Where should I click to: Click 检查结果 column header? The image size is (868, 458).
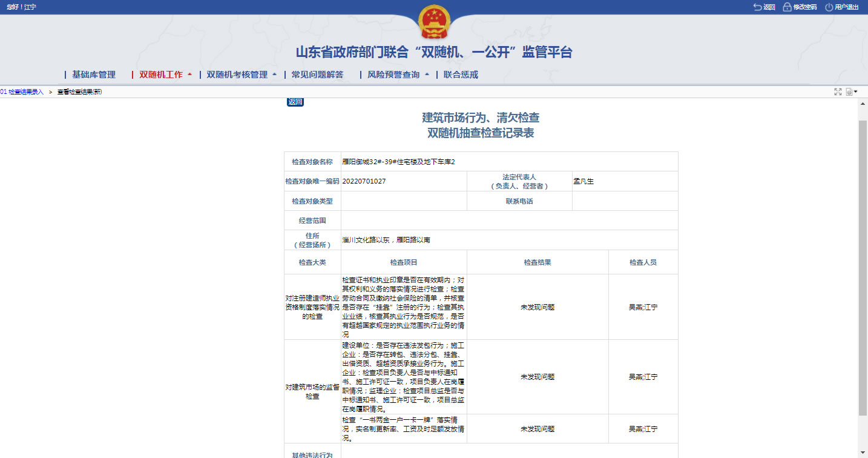tap(538, 262)
